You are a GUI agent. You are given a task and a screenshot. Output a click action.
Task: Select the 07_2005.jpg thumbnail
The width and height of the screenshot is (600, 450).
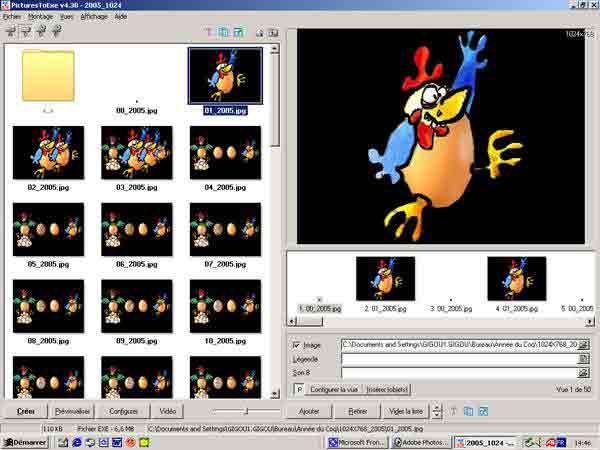225,230
